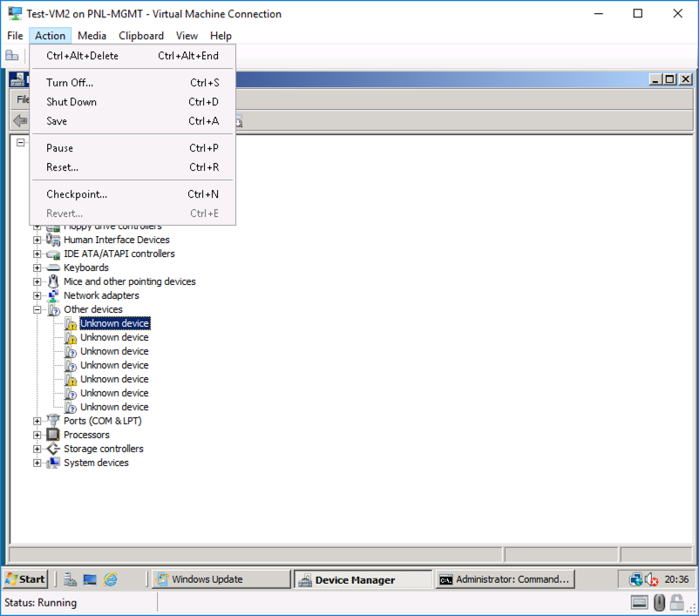Expand the Storage controllers node
This screenshot has height=616, width=699.
[x=37, y=449]
